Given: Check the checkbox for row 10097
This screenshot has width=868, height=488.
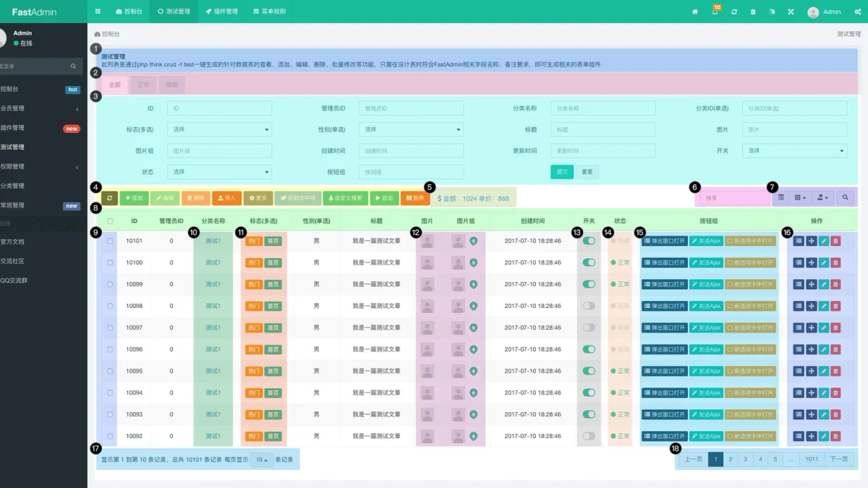Looking at the screenshot, I should click(x=110, y=328).
